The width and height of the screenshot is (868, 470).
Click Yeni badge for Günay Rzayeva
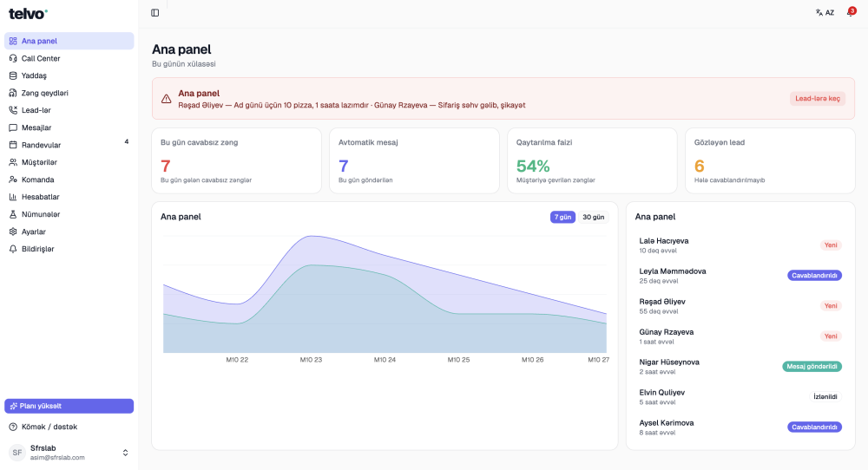[831, 336]
